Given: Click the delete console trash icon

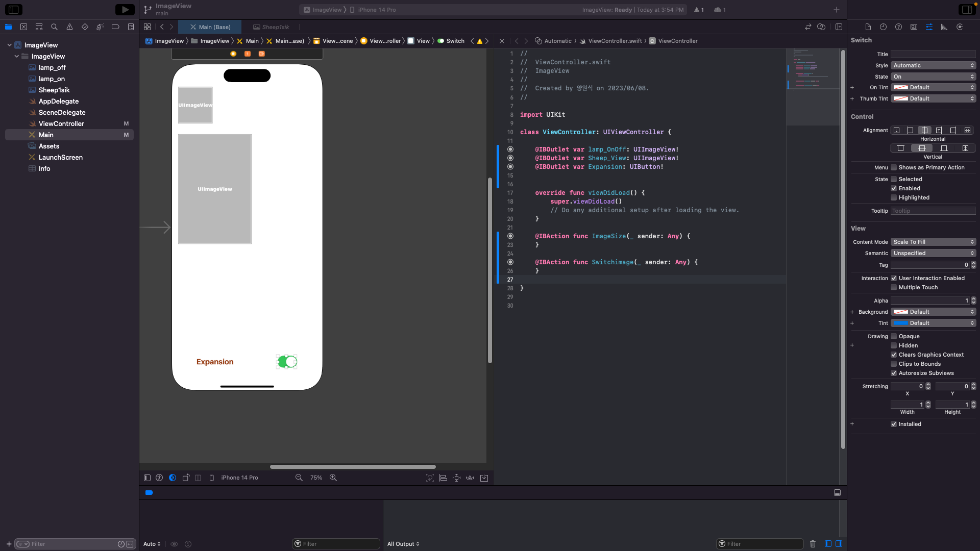Looking at the screenshot, I should 813,544.
